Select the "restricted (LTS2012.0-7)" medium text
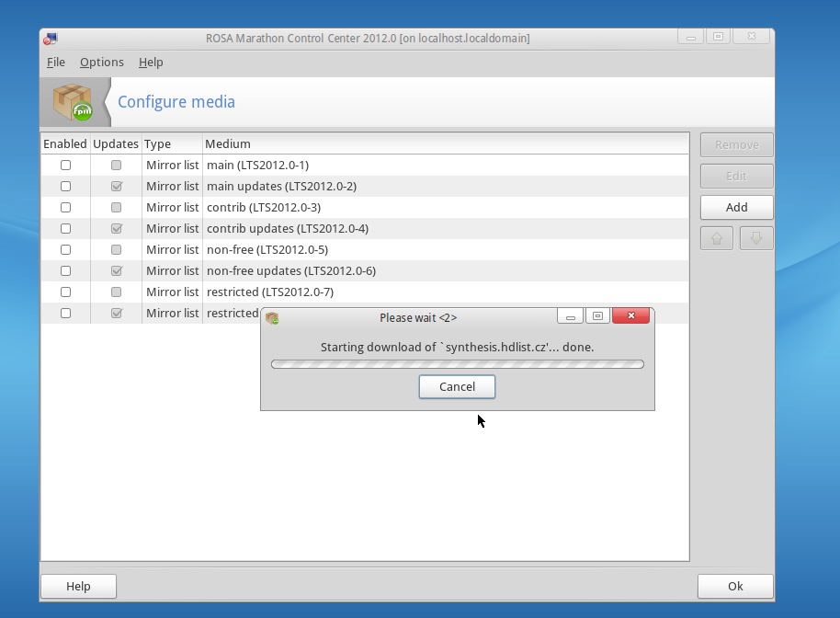The height and width of the screenshot is (618, 840). [x=270, y=292]
